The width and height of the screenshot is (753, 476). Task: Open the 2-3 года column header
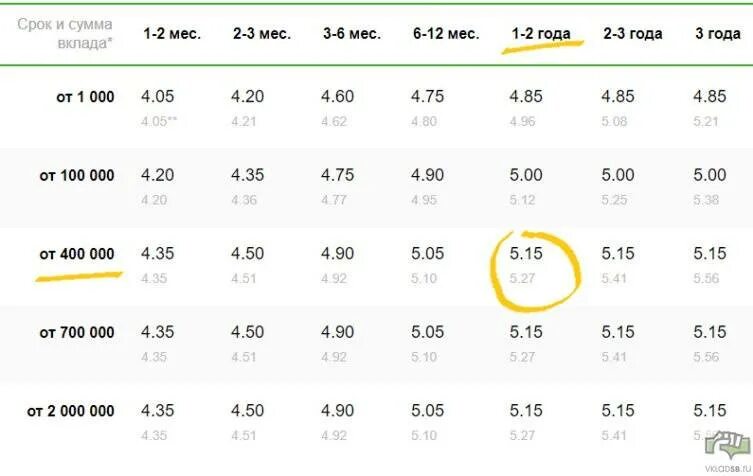pos(632,34)
